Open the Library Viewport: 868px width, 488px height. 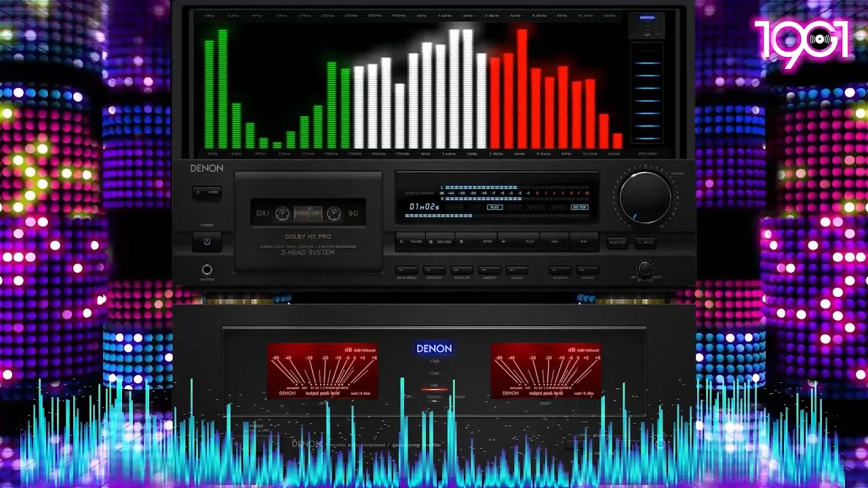(489, 270)
